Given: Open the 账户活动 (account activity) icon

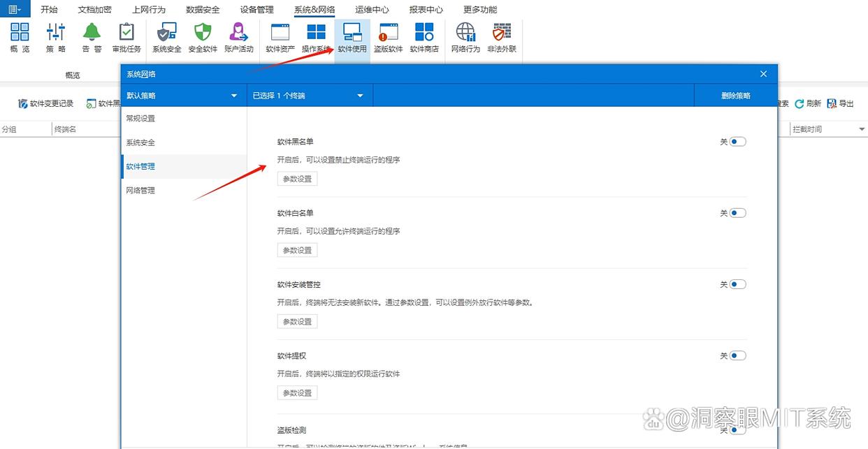Looking at the screenshot, I should tap(238, 35).
